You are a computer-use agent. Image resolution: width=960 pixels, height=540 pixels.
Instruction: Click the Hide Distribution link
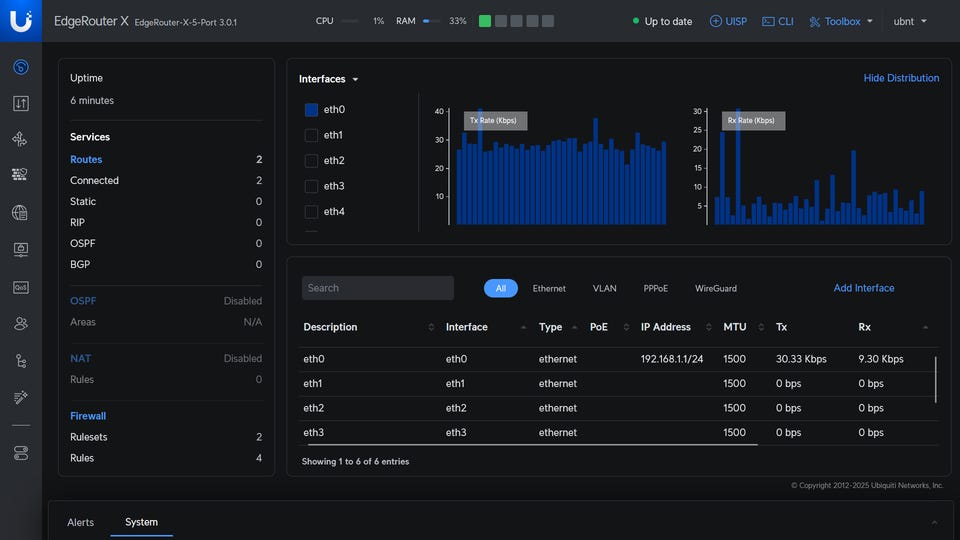[x=901, y=78]
